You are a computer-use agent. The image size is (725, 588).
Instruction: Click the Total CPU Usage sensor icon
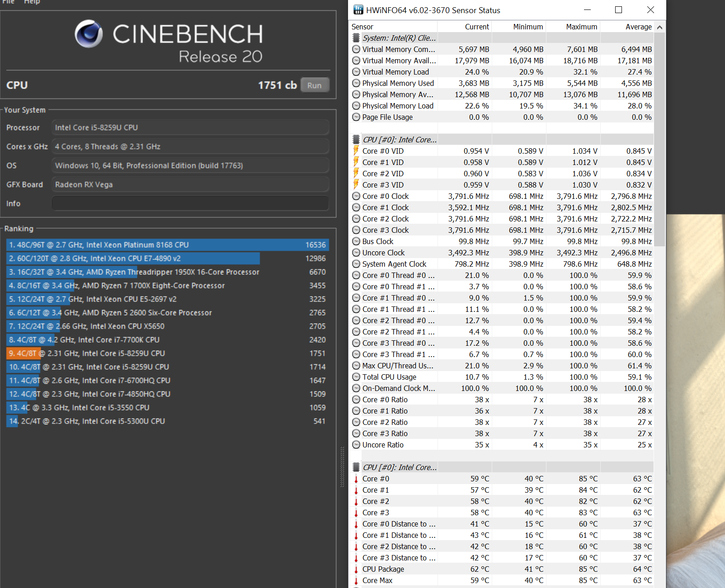[356, 377]
